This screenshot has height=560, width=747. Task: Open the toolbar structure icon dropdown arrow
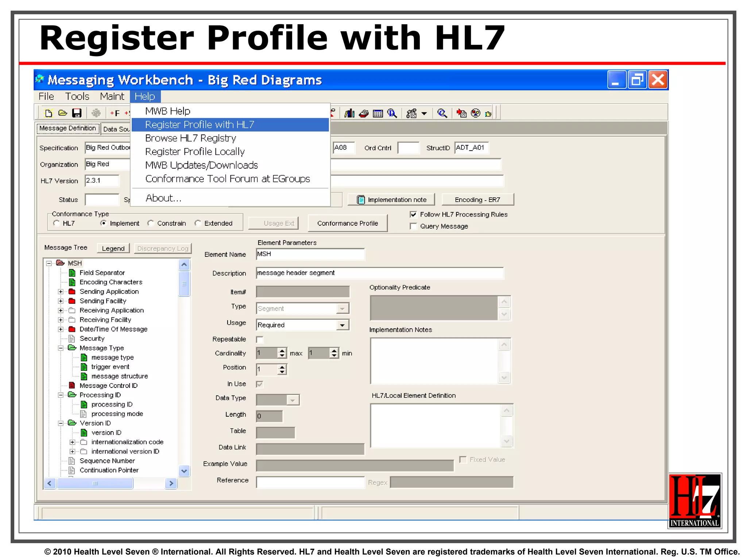(424, 114)
